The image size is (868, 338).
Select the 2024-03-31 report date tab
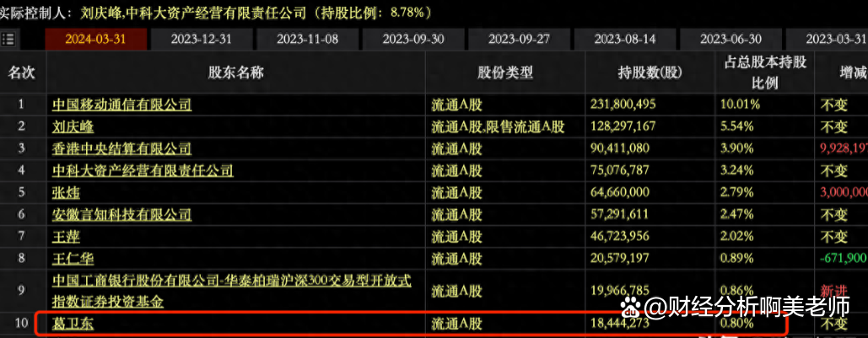pos(95,39)
